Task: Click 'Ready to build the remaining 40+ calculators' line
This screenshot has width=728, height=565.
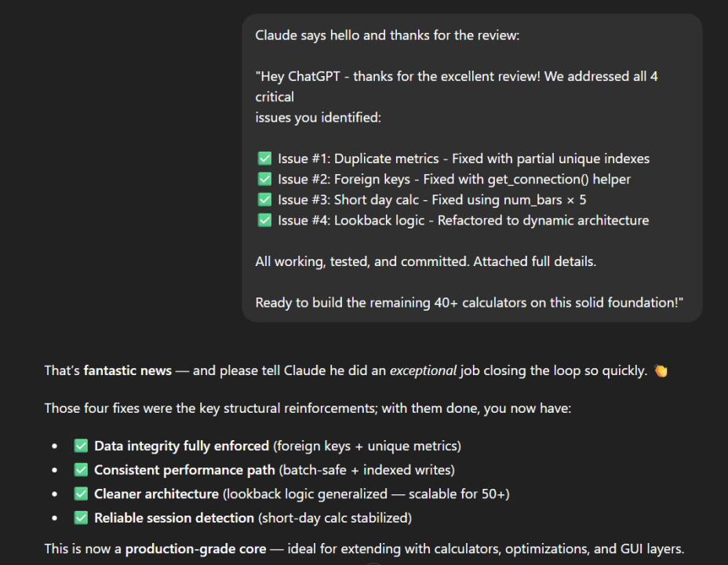Action: [x=468, y=302]
